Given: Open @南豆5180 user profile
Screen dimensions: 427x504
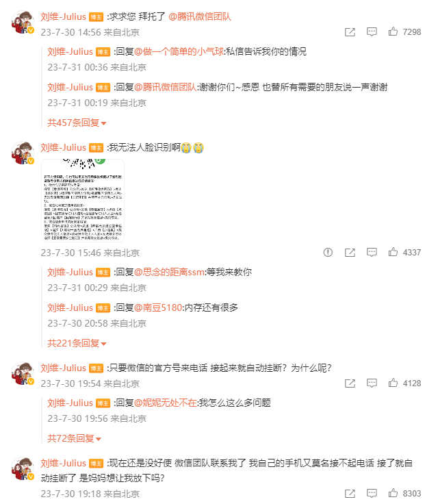Looking at the screenshot, I should coord(158,307).
